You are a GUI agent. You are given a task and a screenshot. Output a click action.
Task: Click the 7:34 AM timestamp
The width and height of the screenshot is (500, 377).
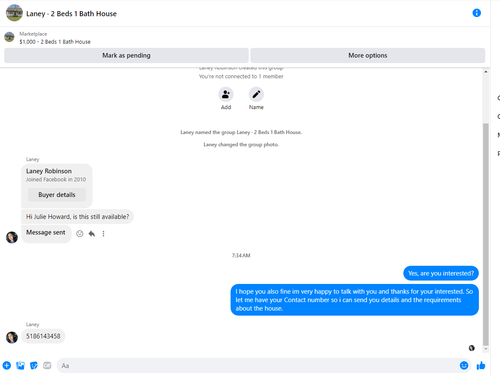click(x=241, y=255)
